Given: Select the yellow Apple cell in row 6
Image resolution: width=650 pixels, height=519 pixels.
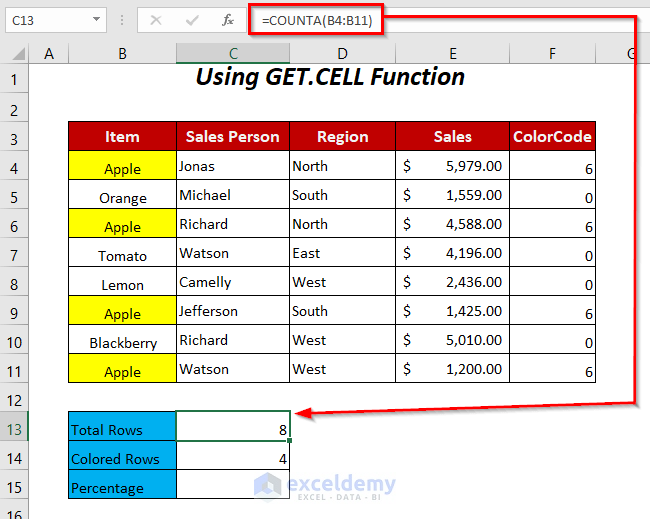Looking at the screenshot, I should [122, 223].
